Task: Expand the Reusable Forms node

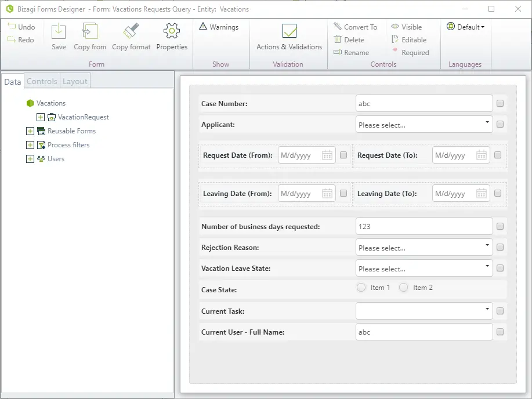Action: (30, 131)
